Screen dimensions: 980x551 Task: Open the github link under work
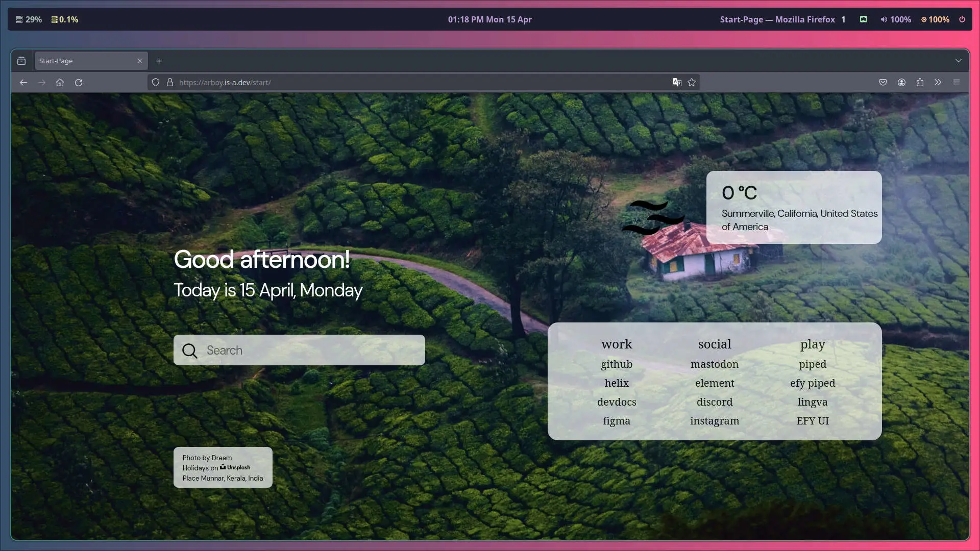click(x=617, y=364)
